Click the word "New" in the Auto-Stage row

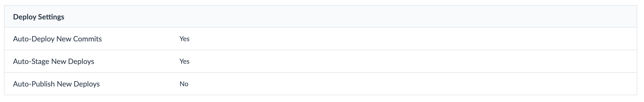pyautogui.click(x=59, y=61)
